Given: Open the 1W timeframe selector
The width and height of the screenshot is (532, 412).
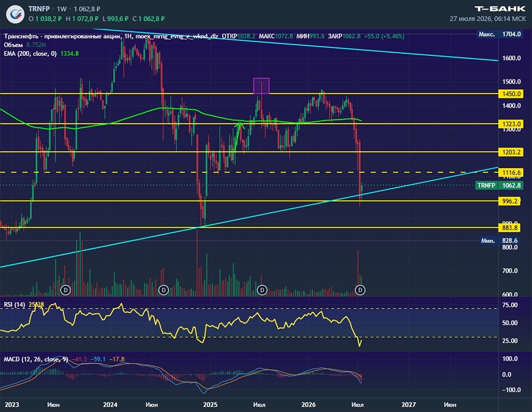Looking at the screenshot, I should [x=62, y=9].
